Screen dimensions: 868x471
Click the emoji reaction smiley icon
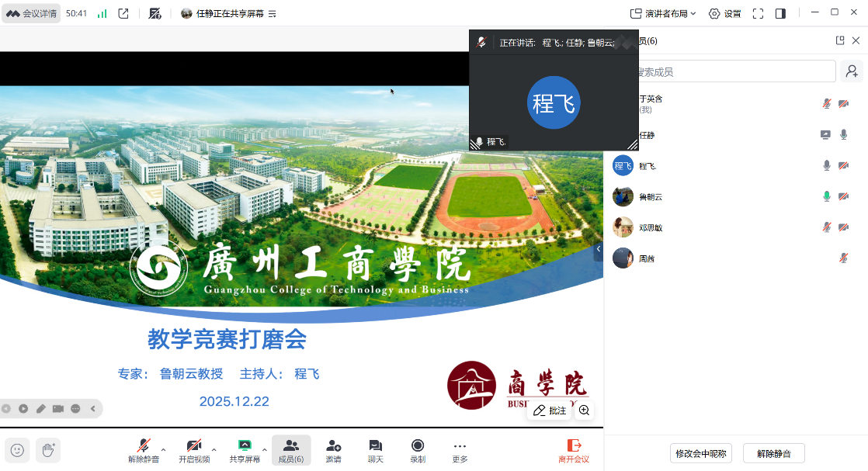(x=18, y=449)
